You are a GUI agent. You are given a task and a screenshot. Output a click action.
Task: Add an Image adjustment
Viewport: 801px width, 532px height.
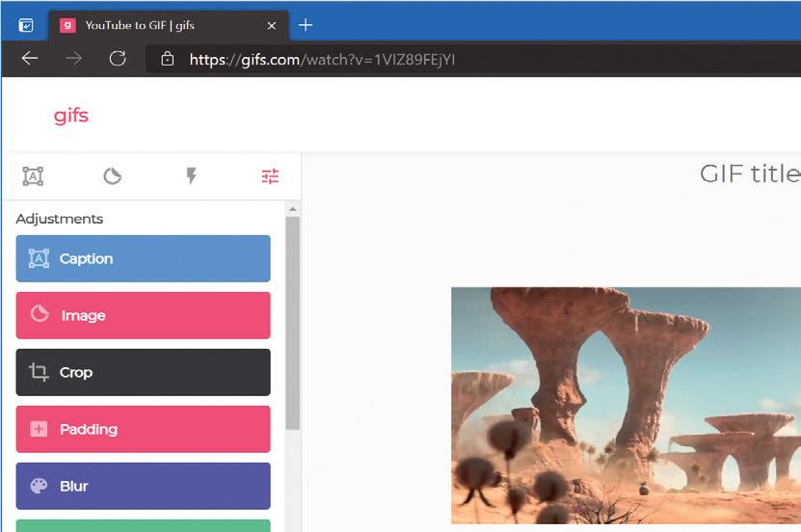143,315
